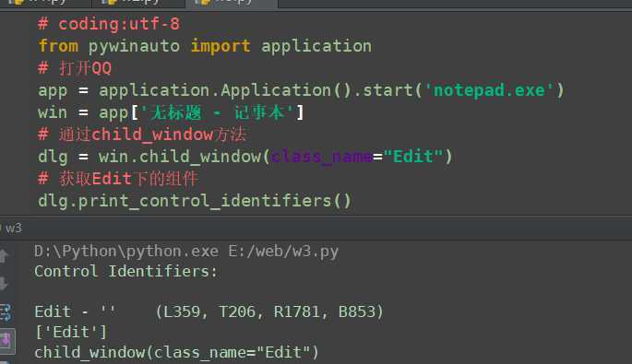This screenshot has height=364, width=632.
Task: Click the ['Edit'] console output line
Action: [71, 332]
